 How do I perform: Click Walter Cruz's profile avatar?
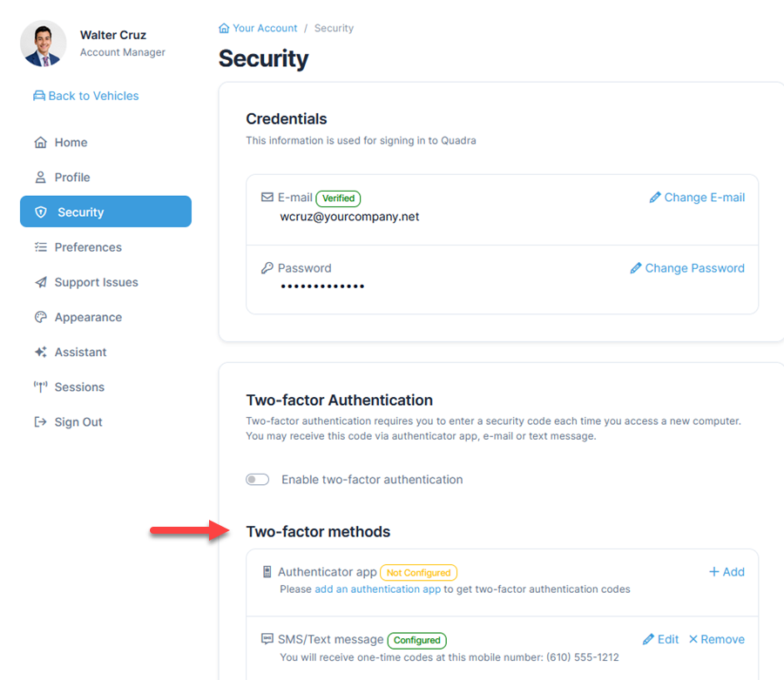click(x=44, y=44)
